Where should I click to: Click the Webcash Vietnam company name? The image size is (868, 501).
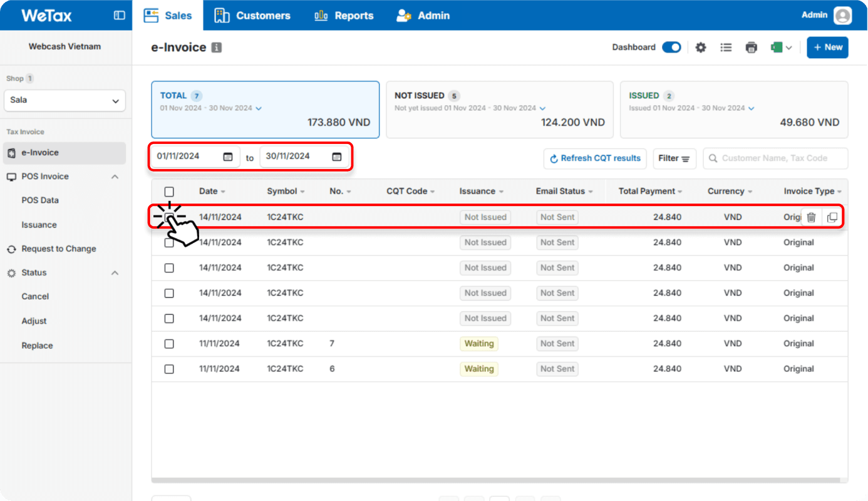(65, 46)
